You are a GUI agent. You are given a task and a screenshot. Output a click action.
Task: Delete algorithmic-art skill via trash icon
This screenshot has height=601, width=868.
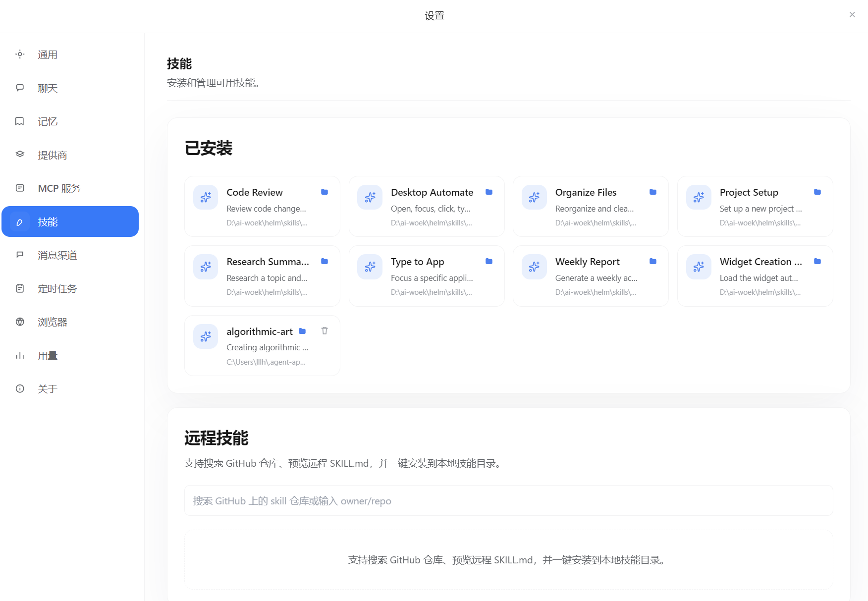click(325, 330)
